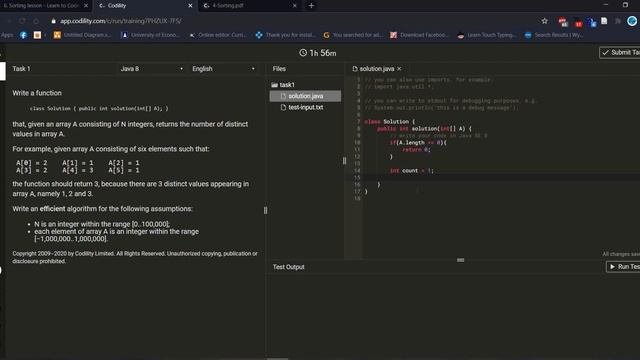This screenshot has width=640, height=360.
Task: Click the editor horizontal scrollbar thumb
Action: point(460,260)
